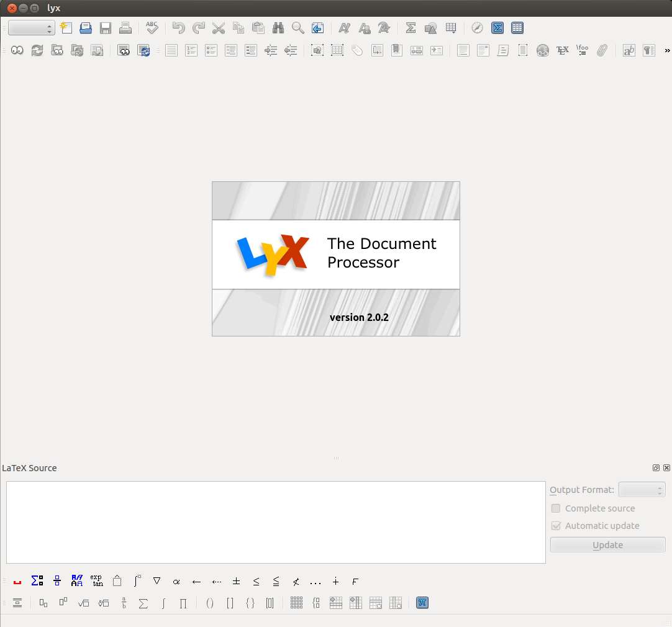
Task: Toggle the math panels with the blue pi button
Action: [x=422, y=603]
